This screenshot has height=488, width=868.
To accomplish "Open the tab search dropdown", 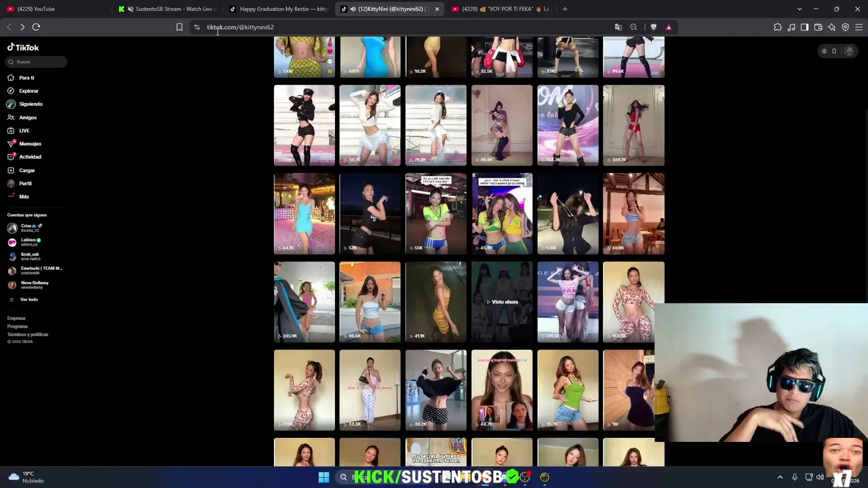I will tap(800, 9).
